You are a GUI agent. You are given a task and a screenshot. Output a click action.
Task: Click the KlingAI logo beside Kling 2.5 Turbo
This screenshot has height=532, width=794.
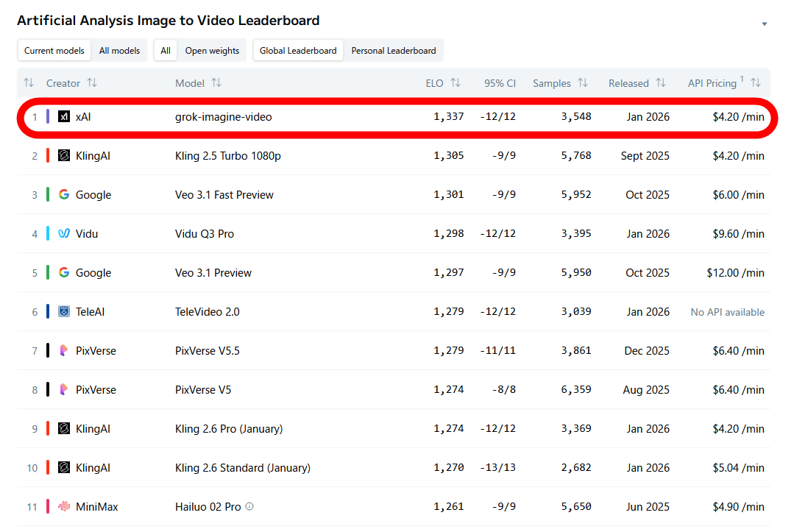tap(64, 155)
